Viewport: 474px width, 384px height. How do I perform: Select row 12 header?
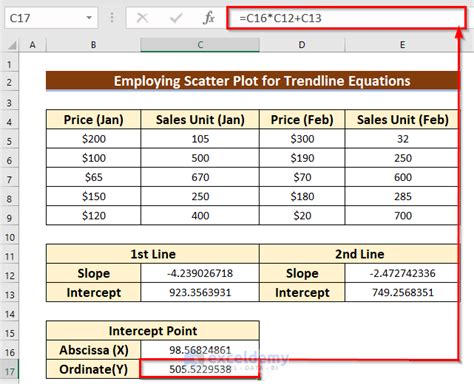click(x=10, y=276)
